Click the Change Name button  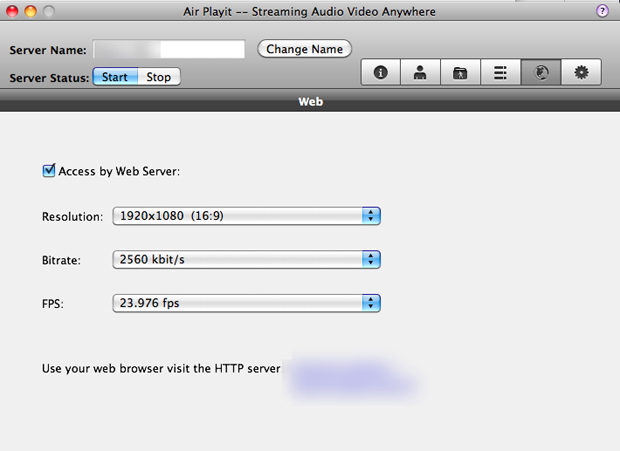pyautogui.click(x=304, y=49)
